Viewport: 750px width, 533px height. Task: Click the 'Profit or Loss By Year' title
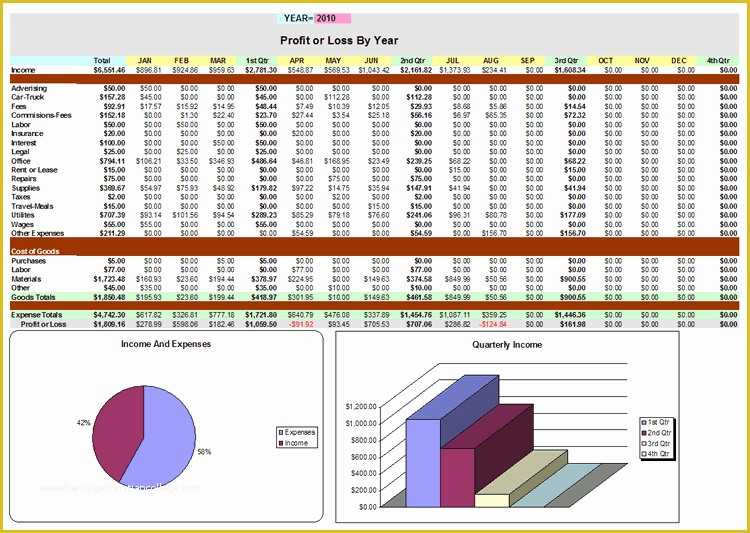click(x=339, y=41)
